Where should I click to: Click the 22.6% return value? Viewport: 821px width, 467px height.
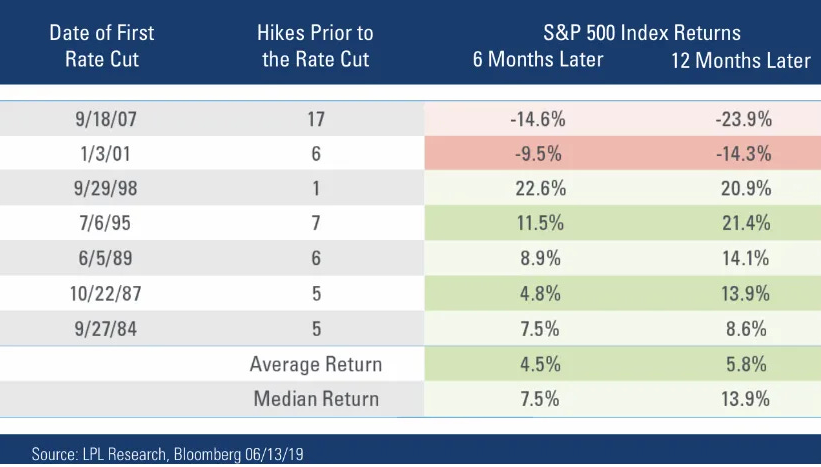pos(540,188)
